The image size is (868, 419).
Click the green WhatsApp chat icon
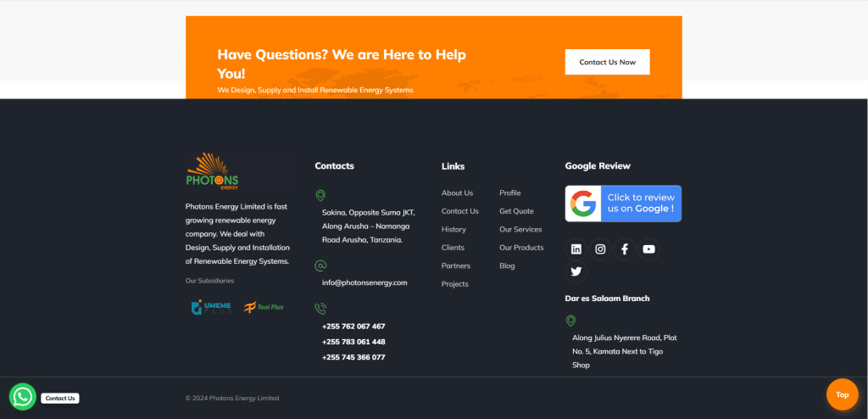point(23,397)
